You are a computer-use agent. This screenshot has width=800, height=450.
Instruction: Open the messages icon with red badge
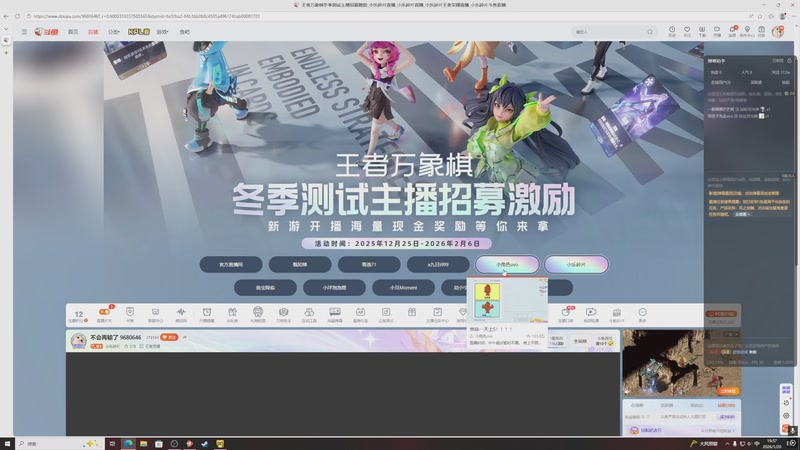coord(732,32)
